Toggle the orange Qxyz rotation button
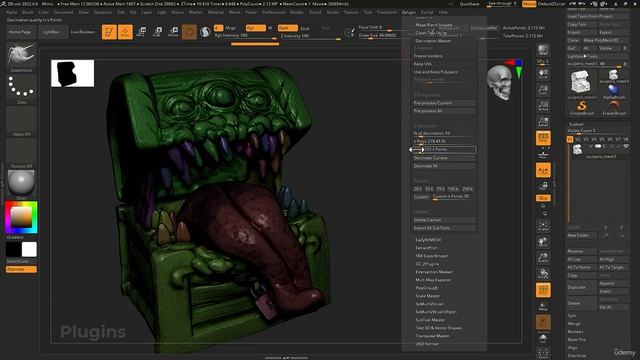 click(x=543, y=198)
